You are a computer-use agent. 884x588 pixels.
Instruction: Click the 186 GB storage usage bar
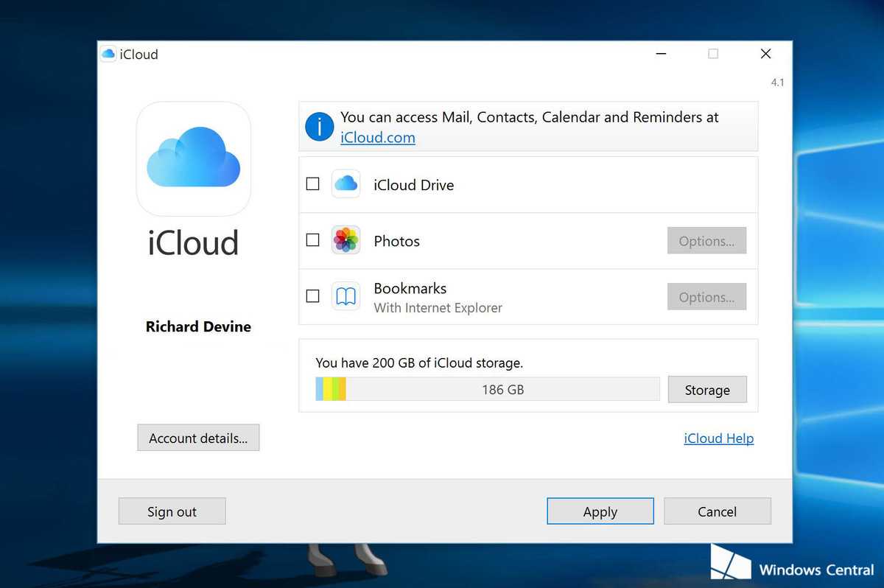[488, 389]
